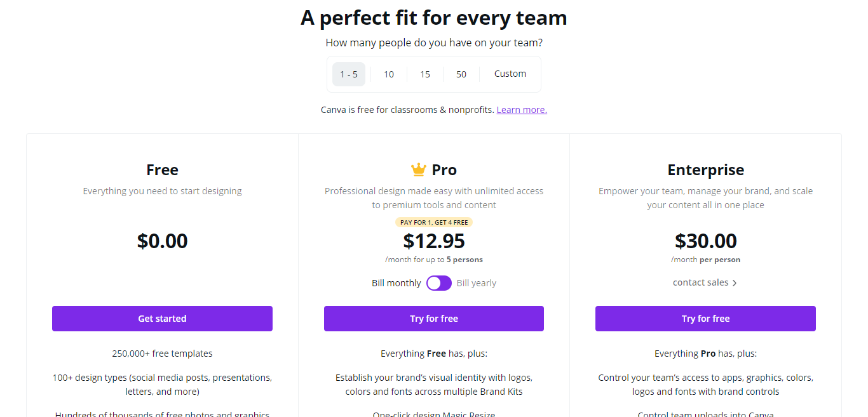Click the $12.95 Pro price

coord(434,241)
